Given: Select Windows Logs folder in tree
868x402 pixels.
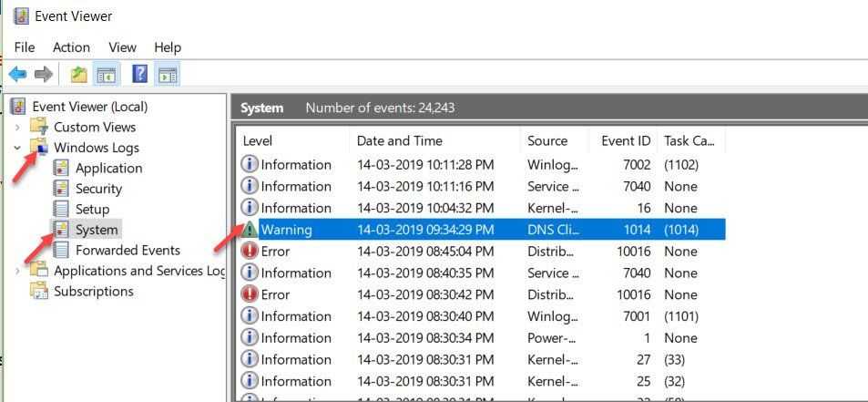Looking at the screenshot, I should pyautogui.click(x=97, y=148).
